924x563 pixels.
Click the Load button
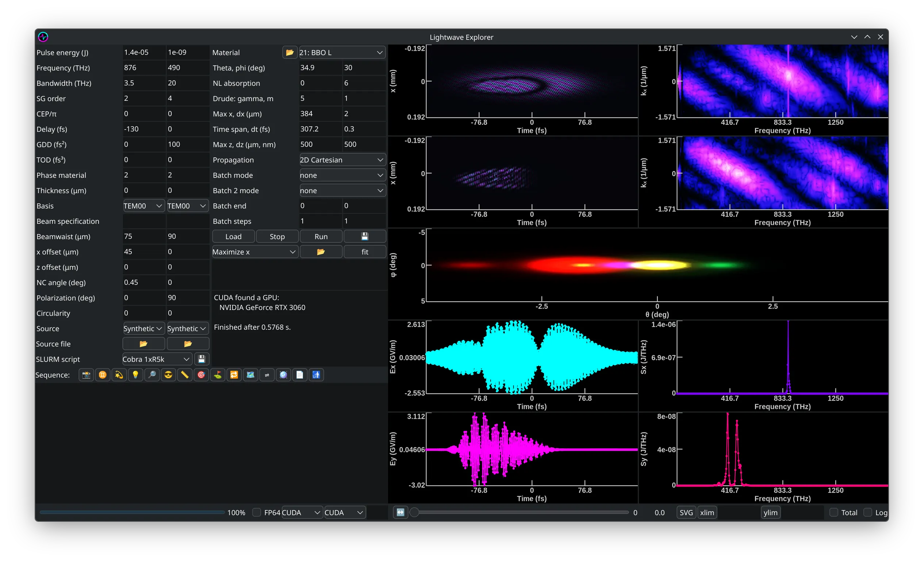point(233,236)
